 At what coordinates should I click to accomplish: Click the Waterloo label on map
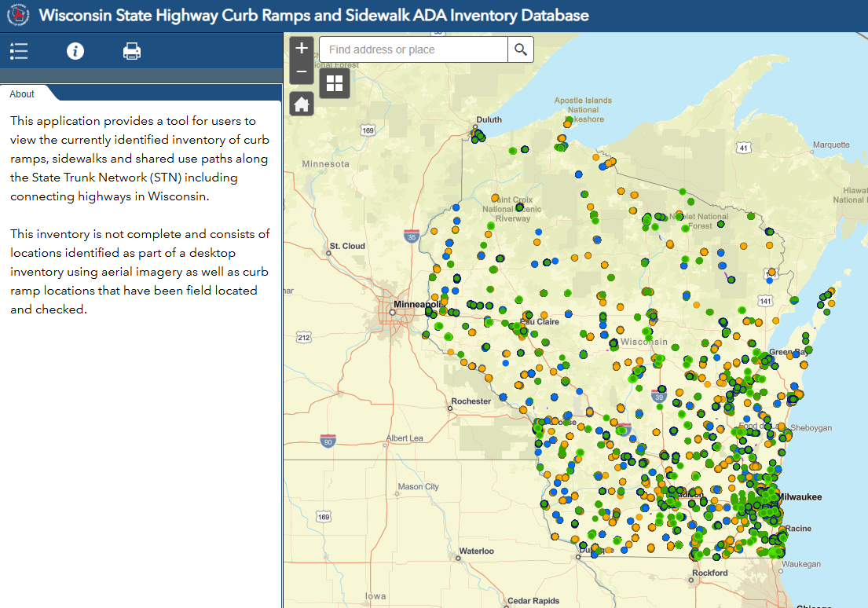(x=476, y=551)
